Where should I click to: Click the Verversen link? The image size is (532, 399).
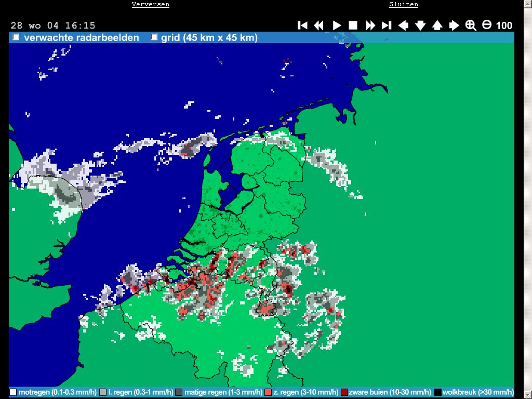151,4
